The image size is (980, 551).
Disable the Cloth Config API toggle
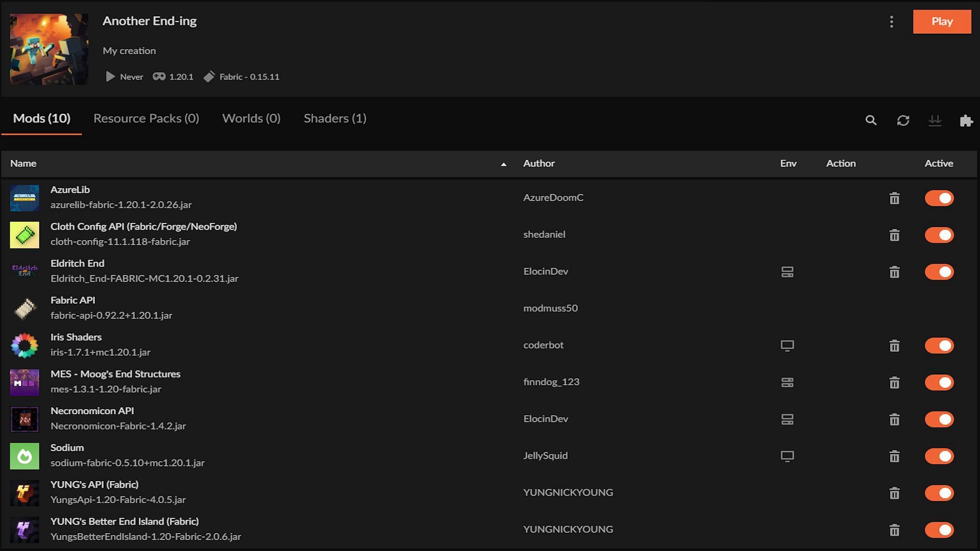pyautogui.click(x=939, y=235)
